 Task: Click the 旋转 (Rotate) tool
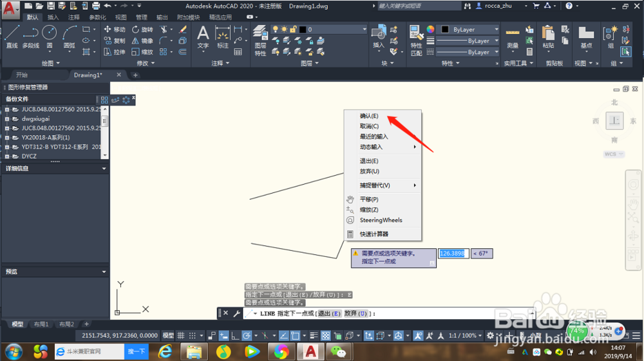tap(142, 29)
